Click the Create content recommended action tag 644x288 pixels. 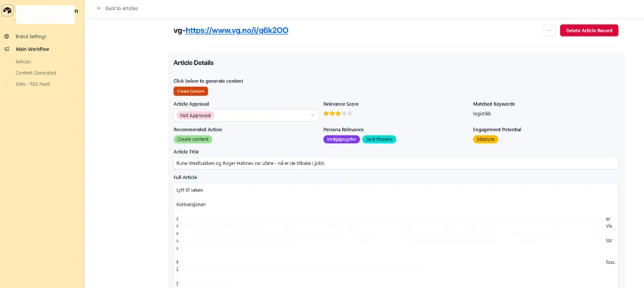(193, 139)
